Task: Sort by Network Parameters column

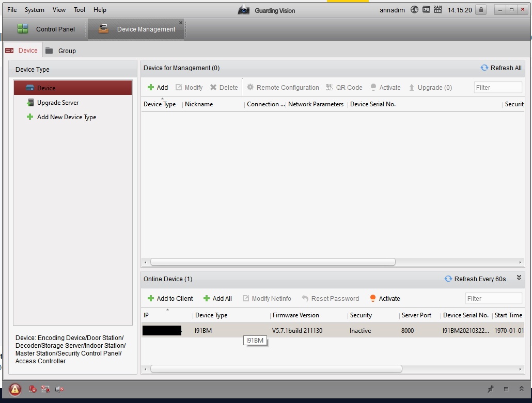Action: click(316, 104)
